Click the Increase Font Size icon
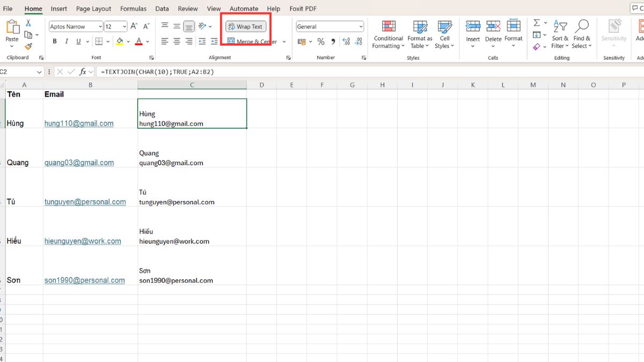The width and height of the screenshot is (644, 362). [134, 26]
